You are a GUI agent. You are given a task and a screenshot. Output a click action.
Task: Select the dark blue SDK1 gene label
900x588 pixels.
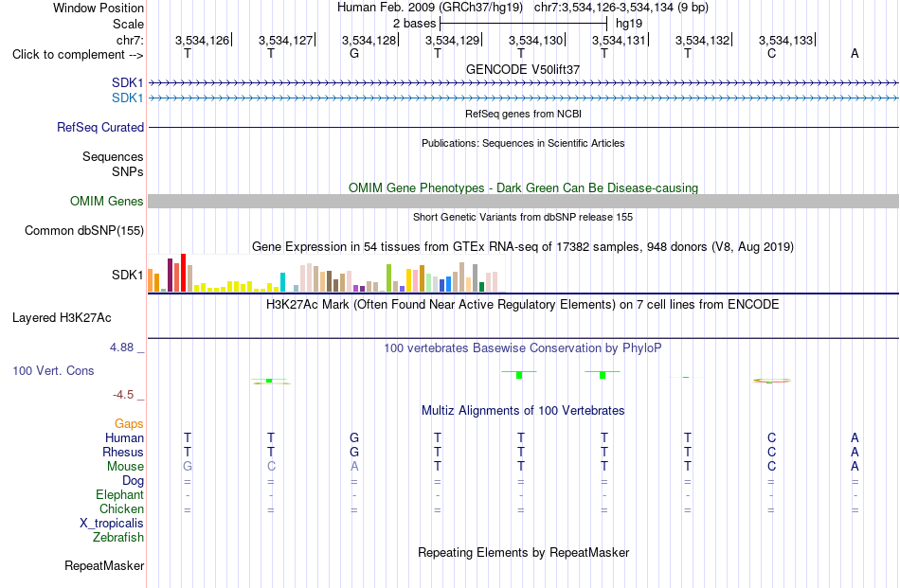[128, 83]
